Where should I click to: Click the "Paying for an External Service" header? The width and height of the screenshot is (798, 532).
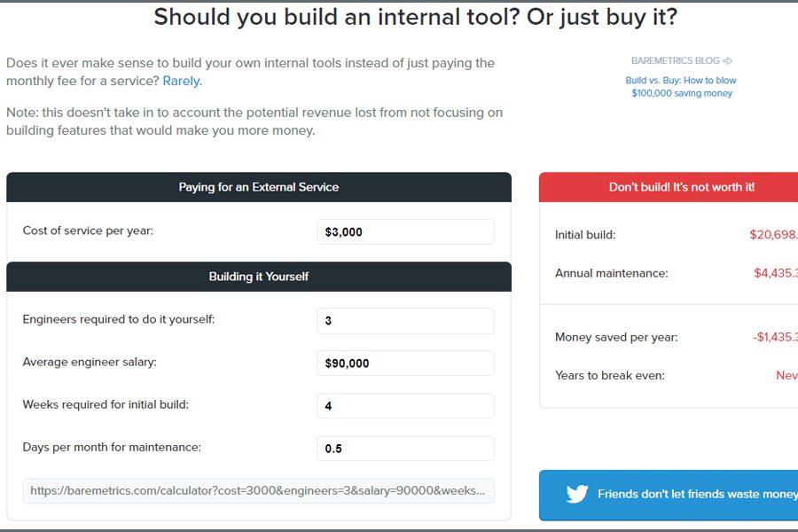[x=259, y=187]
